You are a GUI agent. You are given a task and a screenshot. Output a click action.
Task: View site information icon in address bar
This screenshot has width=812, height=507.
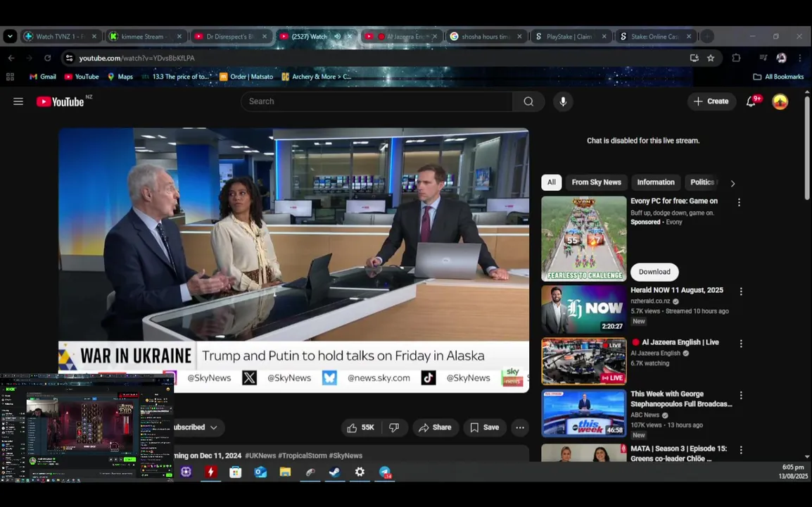click(69, 58)
